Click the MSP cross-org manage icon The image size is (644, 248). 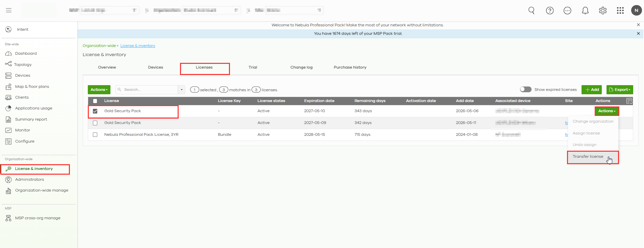[x=8, y=218]
